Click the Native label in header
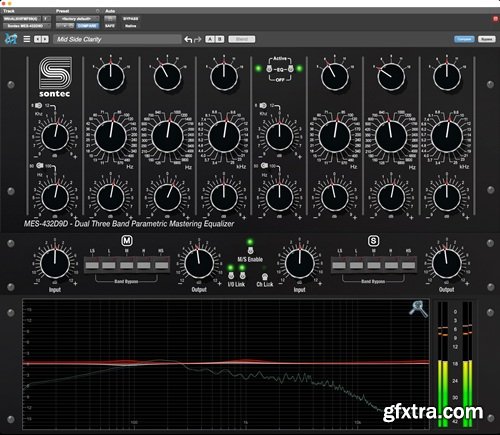This screenshot has height=435, width=500. 130,26
